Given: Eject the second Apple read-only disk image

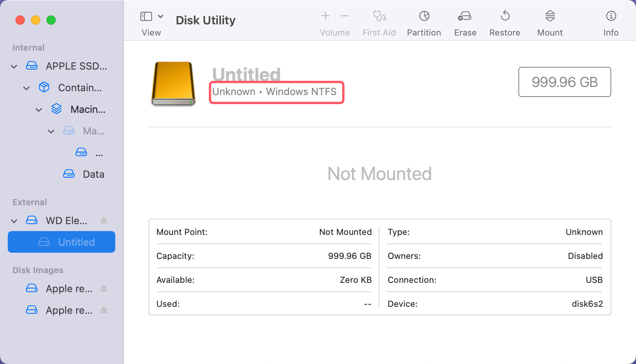Looking at the screenshot, I should pos(104,310).
